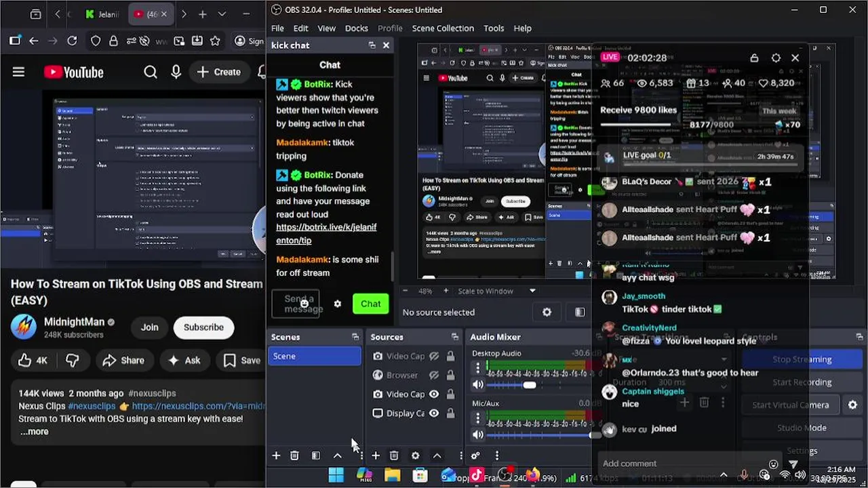
Task: Open kick chat settings gear
Action: coord(338,304)
